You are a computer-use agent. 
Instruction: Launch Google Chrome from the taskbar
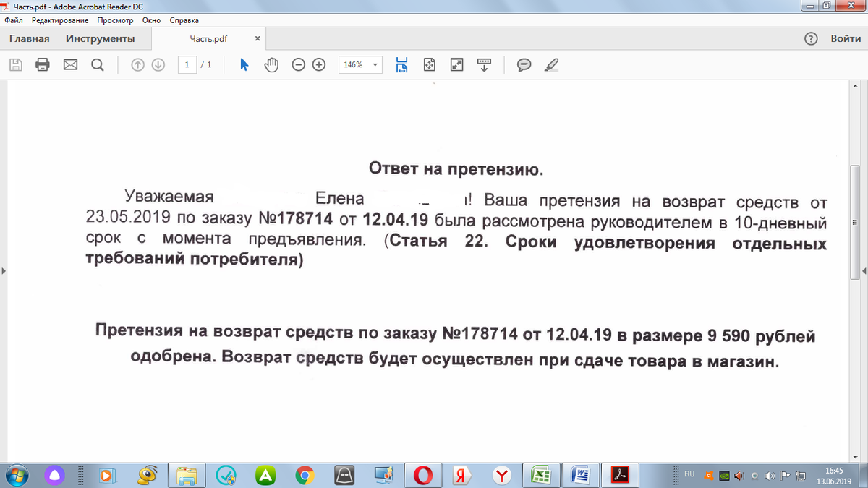coord(305,475)
